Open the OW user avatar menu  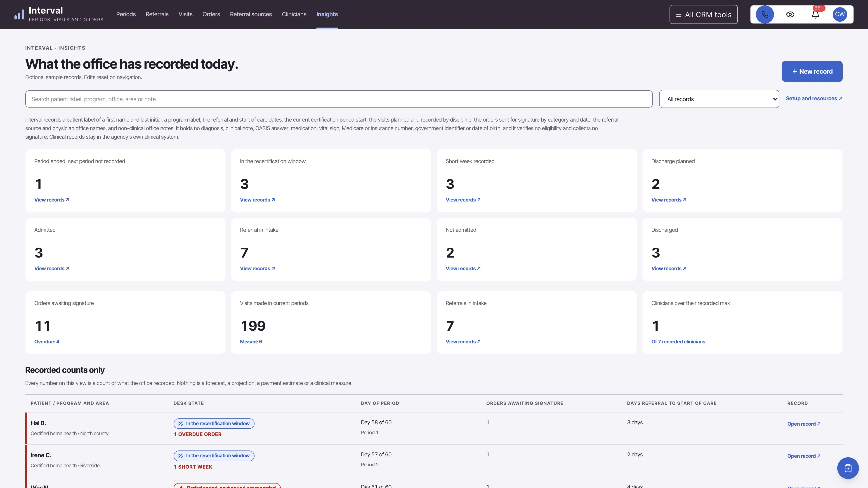tap(840, 14)
